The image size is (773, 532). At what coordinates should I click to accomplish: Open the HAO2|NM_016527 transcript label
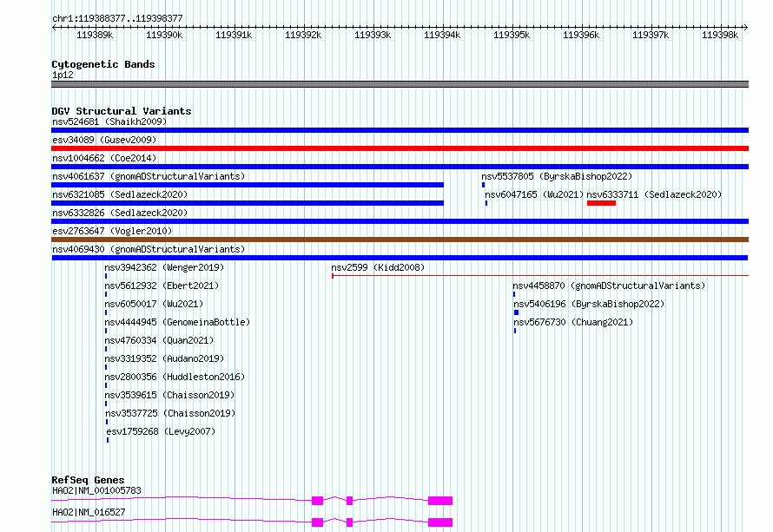click(x=89, y=512)
